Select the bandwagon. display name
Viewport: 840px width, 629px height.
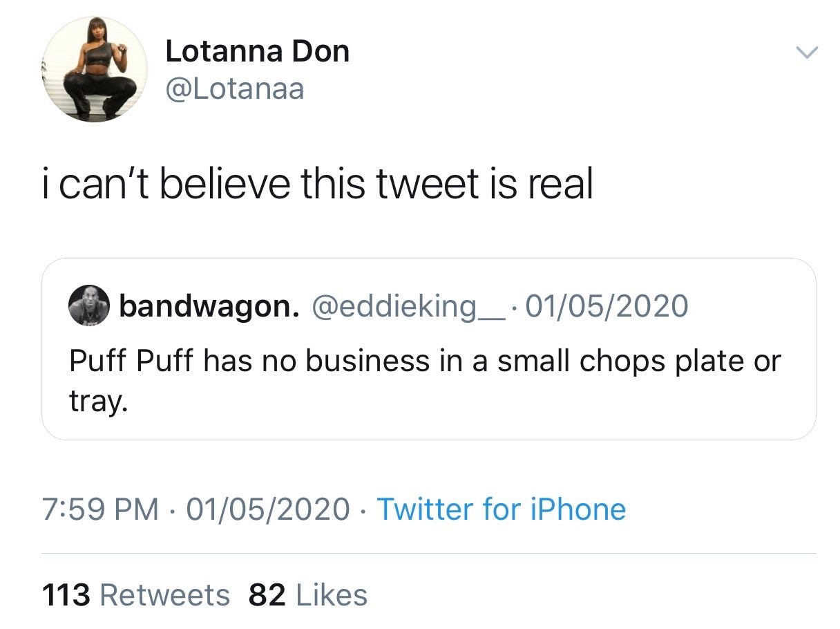(x=209, y=306)
